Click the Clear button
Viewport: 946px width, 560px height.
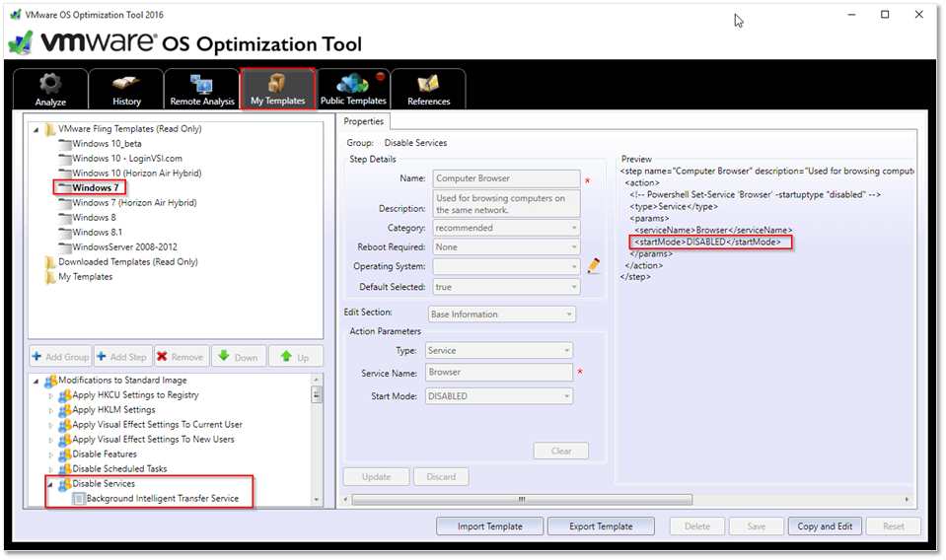pos(561,451)
